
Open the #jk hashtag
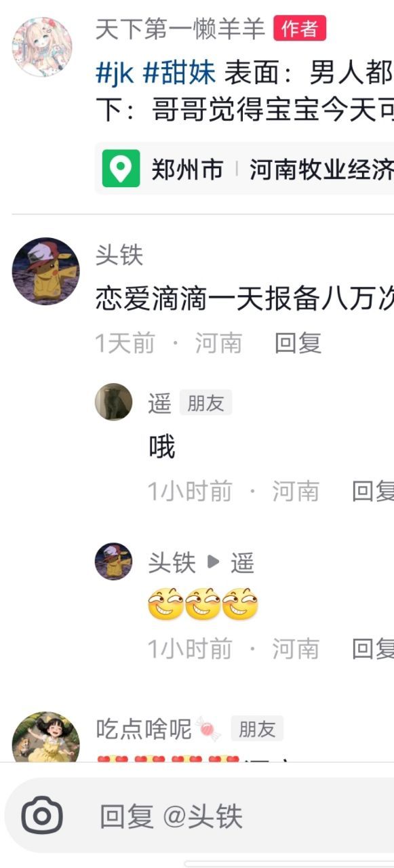click(115, 73)
